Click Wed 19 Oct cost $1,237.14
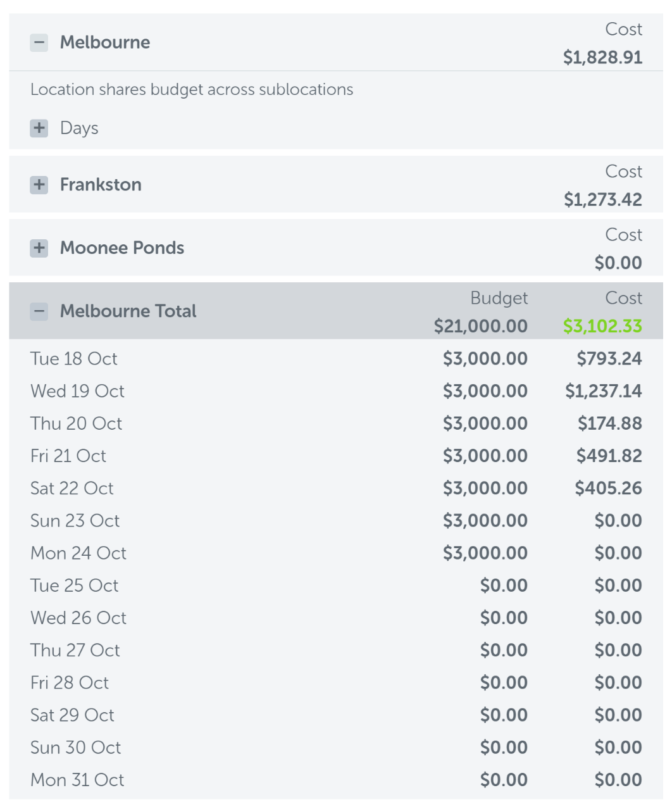Viewport: 672px width, 802px height. tap(604, 391)
